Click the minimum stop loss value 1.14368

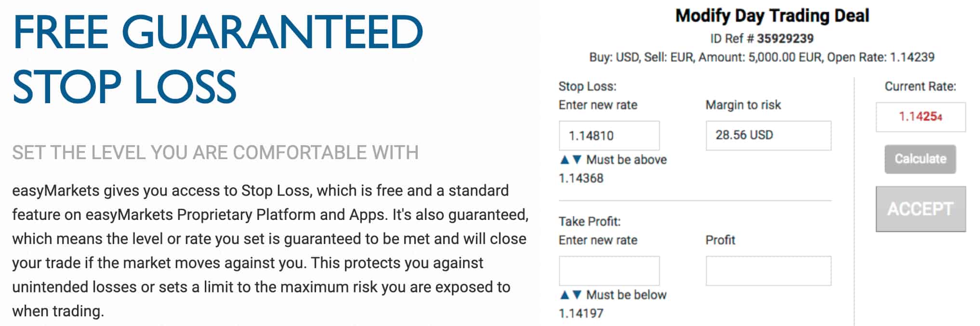tap(581, 178)
